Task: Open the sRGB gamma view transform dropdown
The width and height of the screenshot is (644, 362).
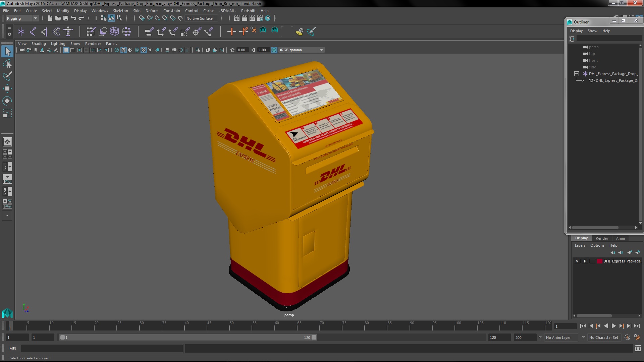Action: [301, 50]
